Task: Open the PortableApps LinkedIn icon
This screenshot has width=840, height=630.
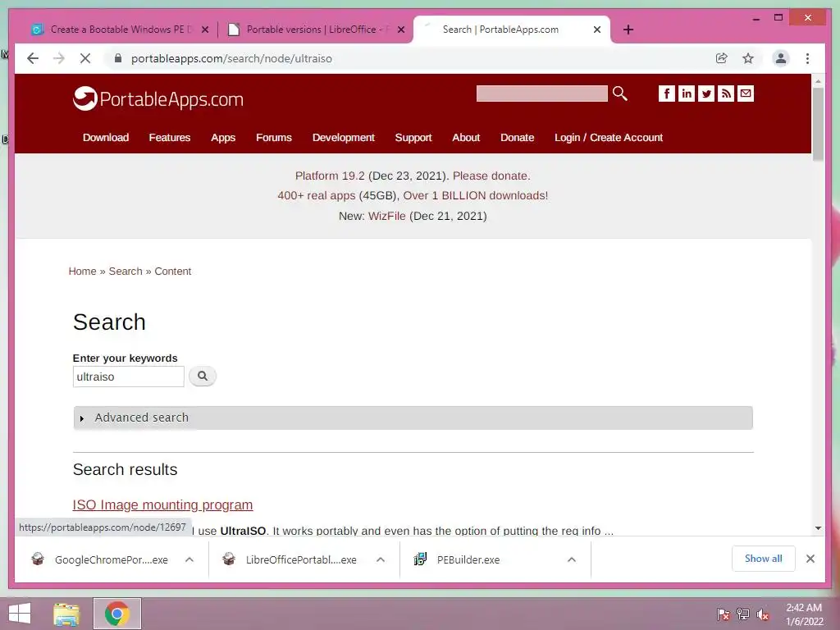Action: tap(687, 94)
